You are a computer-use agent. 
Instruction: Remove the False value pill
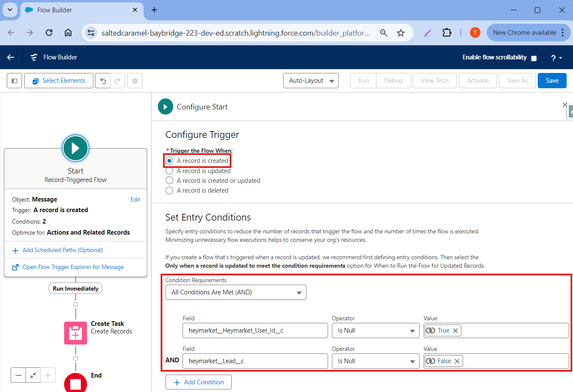click(457, 361)
